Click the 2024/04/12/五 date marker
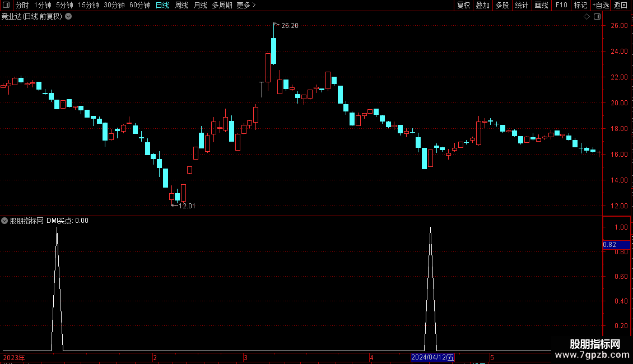The height and width of the screenshot is (364, 633). click(x=432, y=357)
